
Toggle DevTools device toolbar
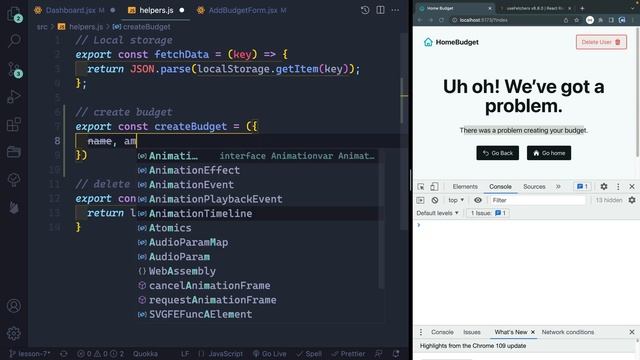[x=434, y=187]
